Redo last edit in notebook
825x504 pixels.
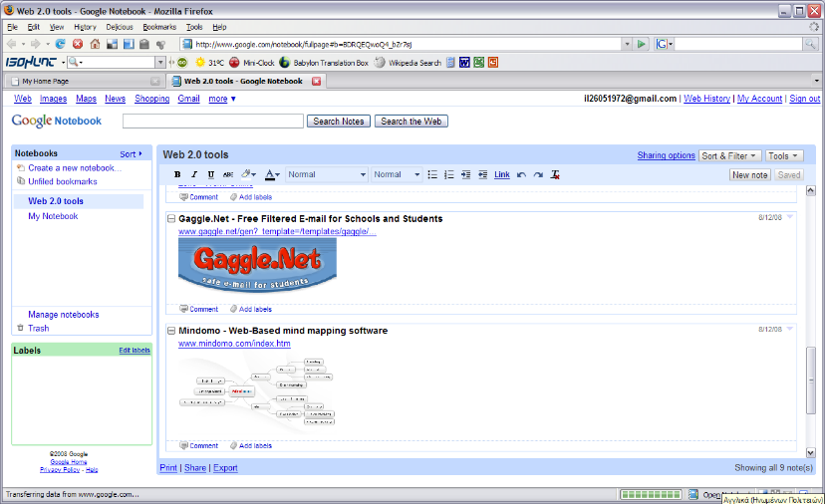tap(538, 174)
